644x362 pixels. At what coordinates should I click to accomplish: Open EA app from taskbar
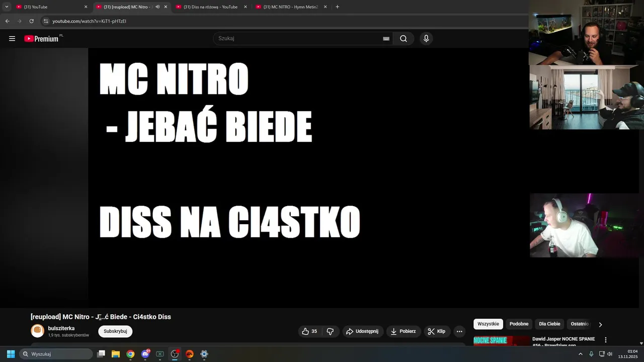[x=190, y=354]
